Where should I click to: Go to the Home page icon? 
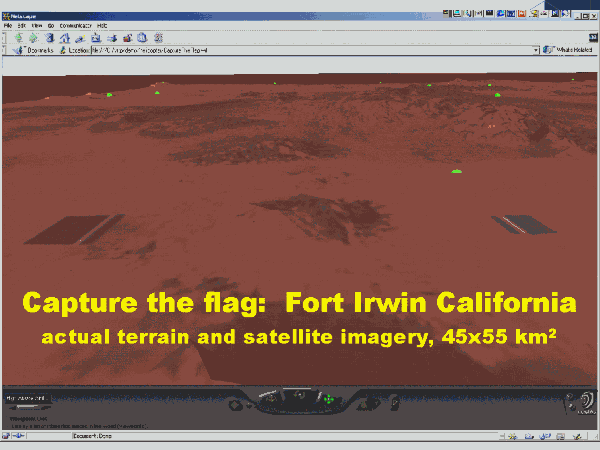(x=64, y=36)
